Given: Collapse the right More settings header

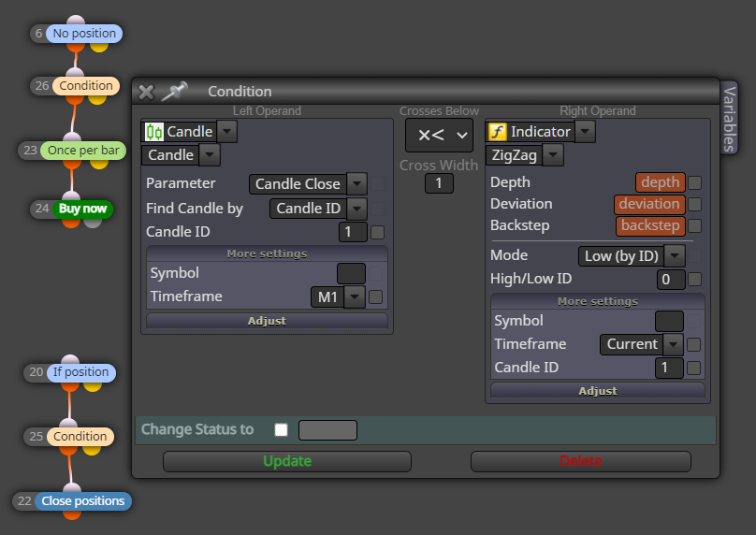Looking at the screenshot, I should click(x=597, y=301).
